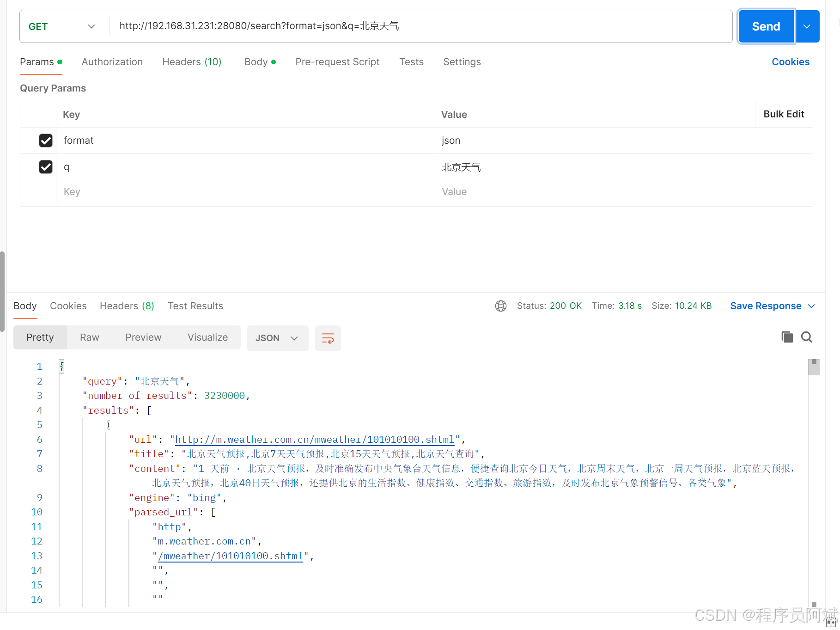Click the Time 3.18 s text
This screenshot has height=630, width=840.
616,306
